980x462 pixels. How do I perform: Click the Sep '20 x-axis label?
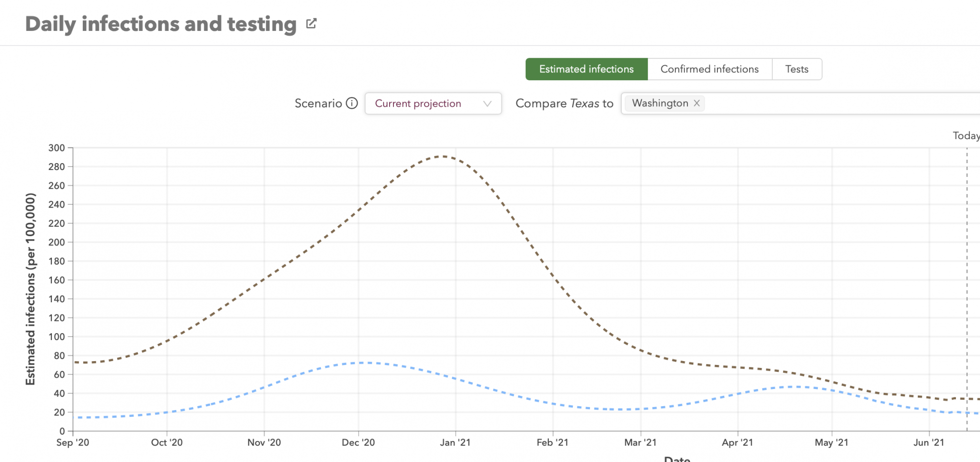(73, 443)
